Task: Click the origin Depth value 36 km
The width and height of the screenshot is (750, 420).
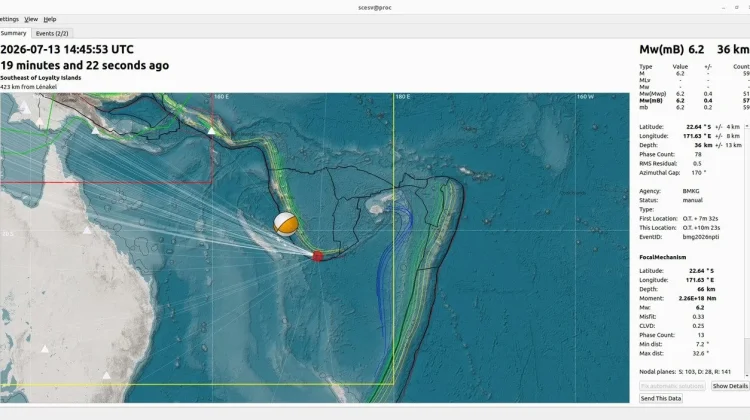Action: tap(703, 145)
